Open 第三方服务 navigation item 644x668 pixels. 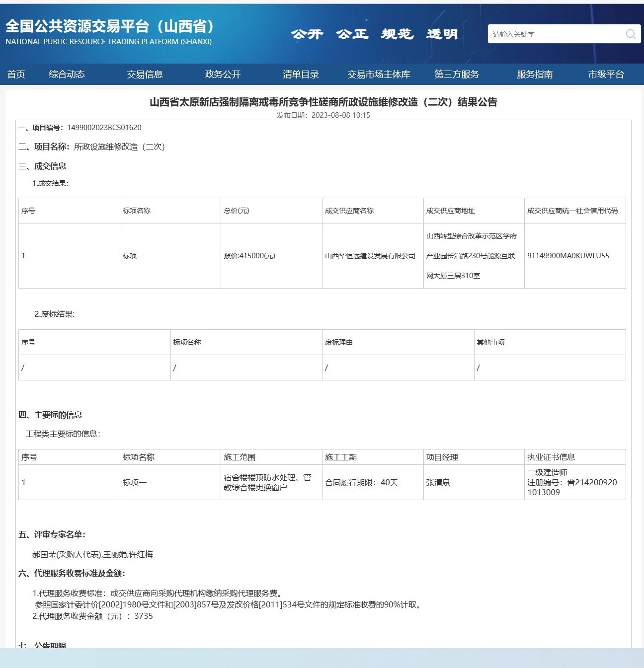click(457, 74)
